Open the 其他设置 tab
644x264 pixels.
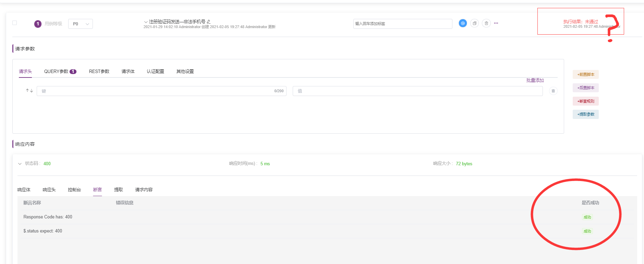click(185, 71)
